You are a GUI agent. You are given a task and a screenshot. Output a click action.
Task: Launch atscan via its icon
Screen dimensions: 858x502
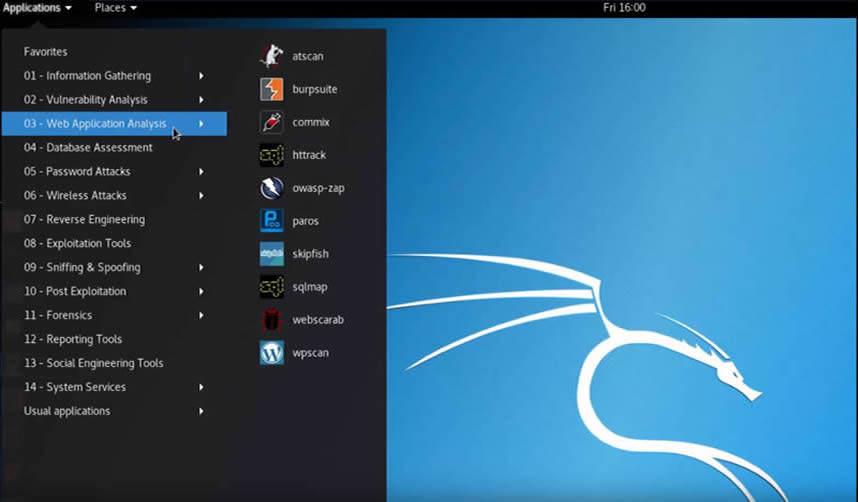tap(271, 56)
